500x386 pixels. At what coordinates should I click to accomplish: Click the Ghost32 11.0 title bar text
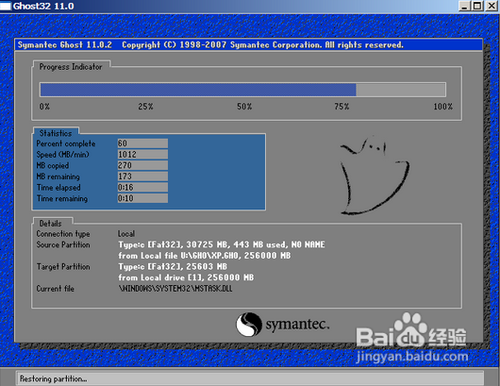click(44, 6)
